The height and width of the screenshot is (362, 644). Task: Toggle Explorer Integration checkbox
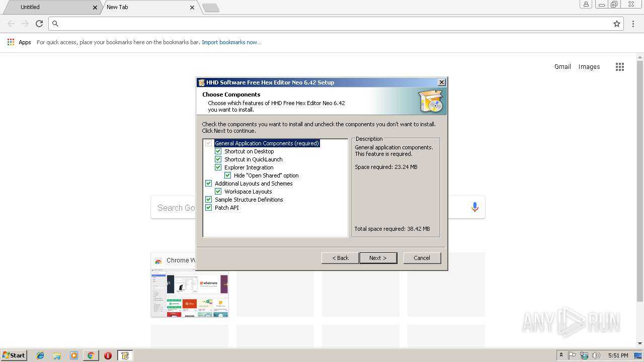[218, 167]
